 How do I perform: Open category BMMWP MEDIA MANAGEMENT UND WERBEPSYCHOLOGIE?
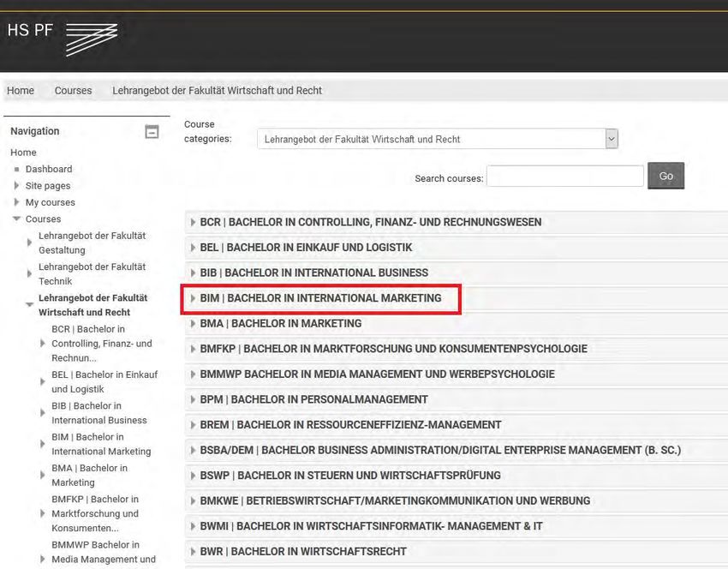(377, 374)
